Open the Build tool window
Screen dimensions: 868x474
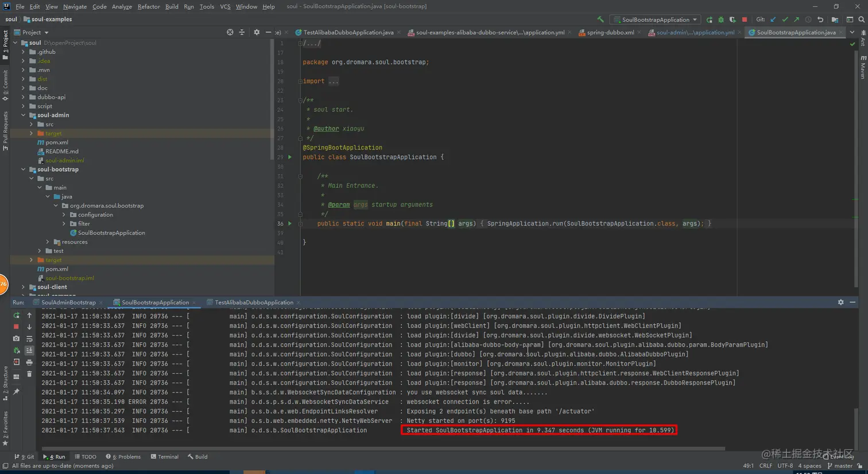[x=197, y=457]
